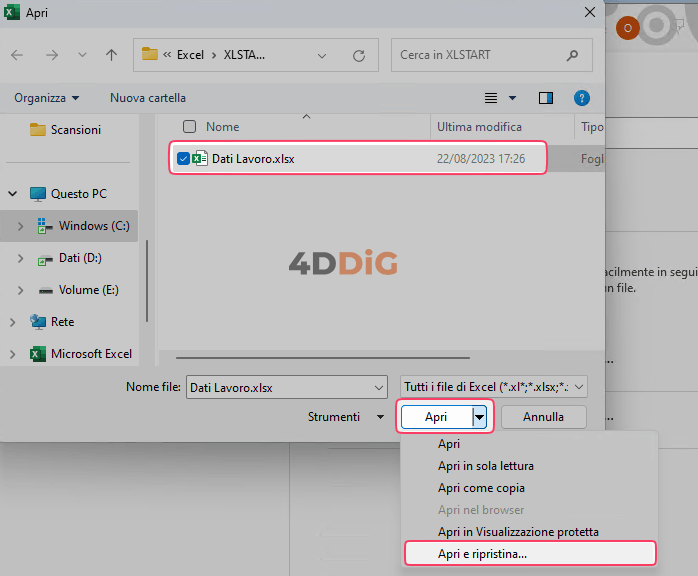Click the folder icon in address bar

tap(150, 54)
